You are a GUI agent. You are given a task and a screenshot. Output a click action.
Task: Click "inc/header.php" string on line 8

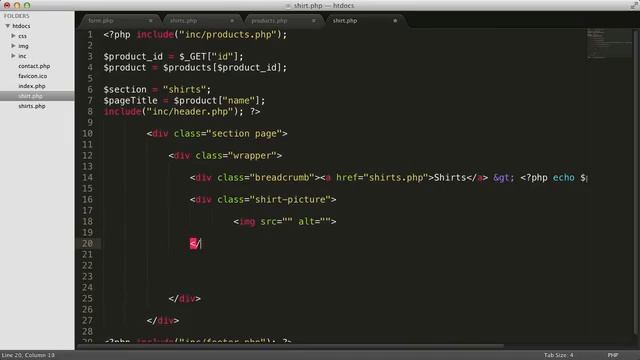coord(190,112)
